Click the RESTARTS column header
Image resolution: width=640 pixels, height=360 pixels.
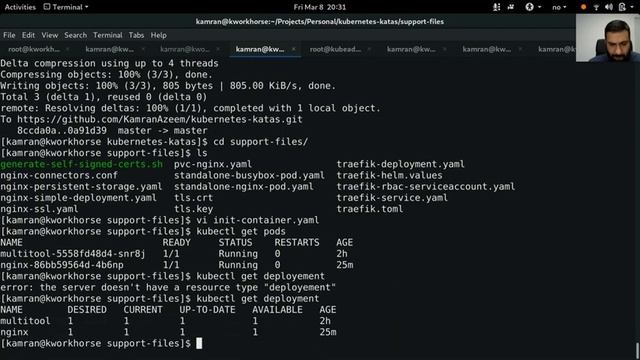[x=297, y=242]
